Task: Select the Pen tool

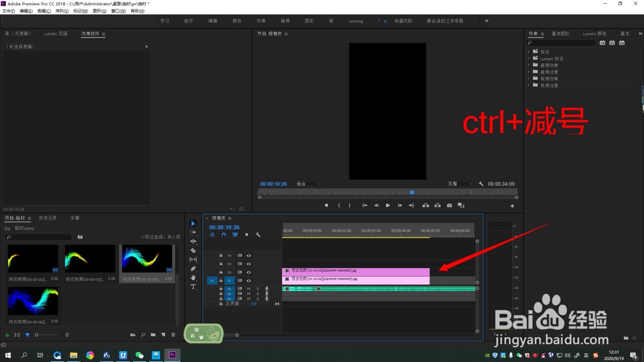Action: click(x=193, y=269)
